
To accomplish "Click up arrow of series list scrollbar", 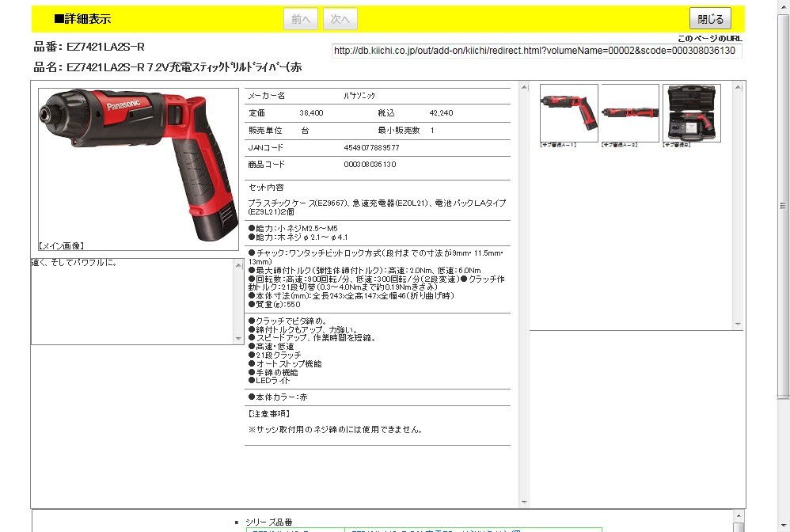I will (738, 515).
